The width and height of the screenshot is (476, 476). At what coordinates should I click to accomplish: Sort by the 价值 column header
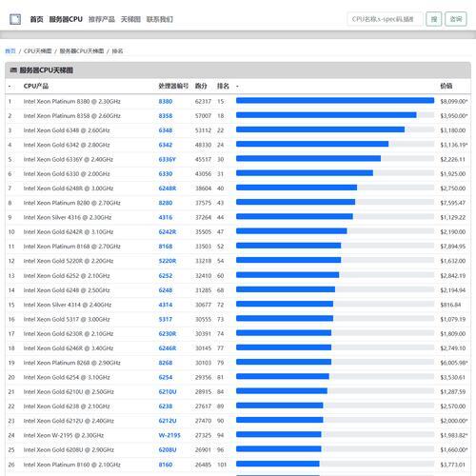click(x=446, y=86)
